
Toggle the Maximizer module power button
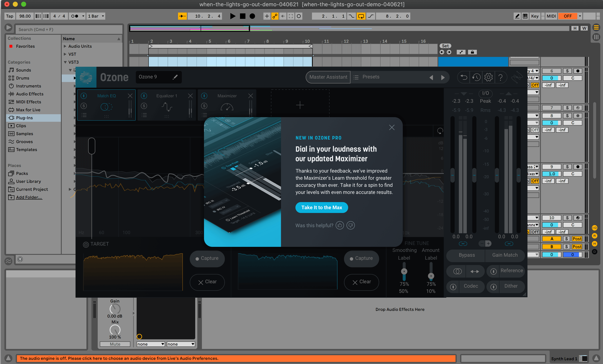click(204, 96)
